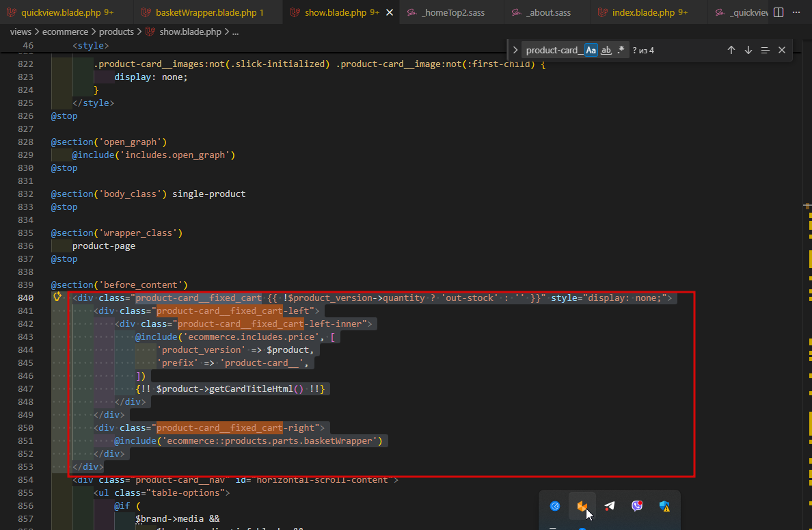The width and height of the screenshot is (812, 530).
Task: Go to previous search match arrow
Action: click(731, 50)
